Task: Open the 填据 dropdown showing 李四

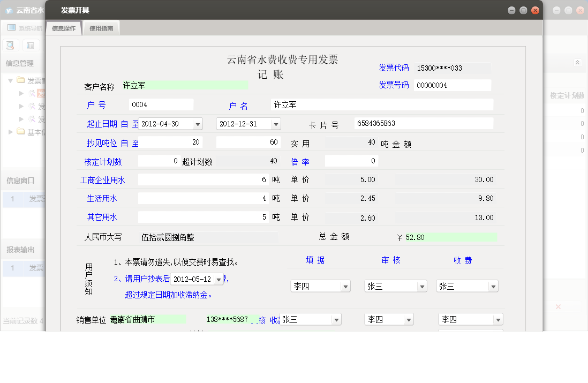Action: coord(344,286)
